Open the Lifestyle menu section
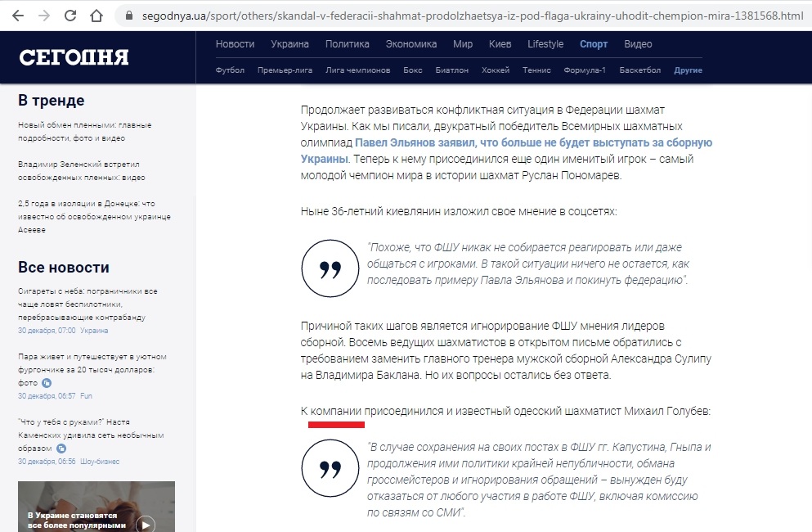This screenshot has height=532, width=812. pyautogui.click(x=545, y=44)
